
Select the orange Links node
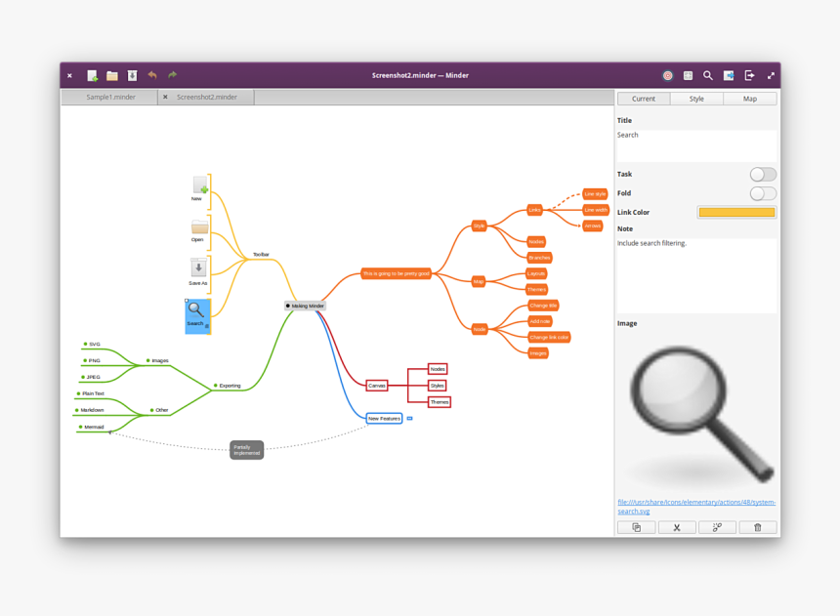tap(534, 210)
